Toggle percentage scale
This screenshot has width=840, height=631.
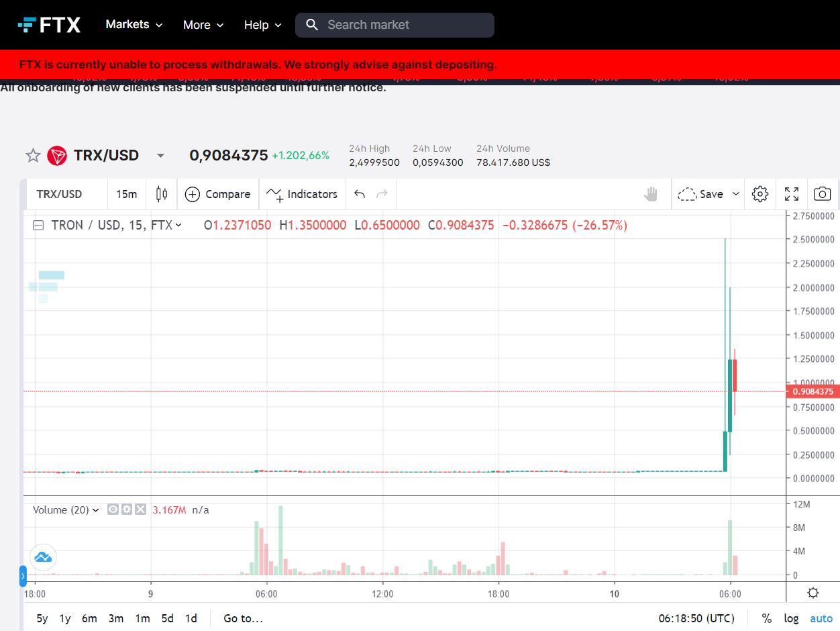[767, 618]
